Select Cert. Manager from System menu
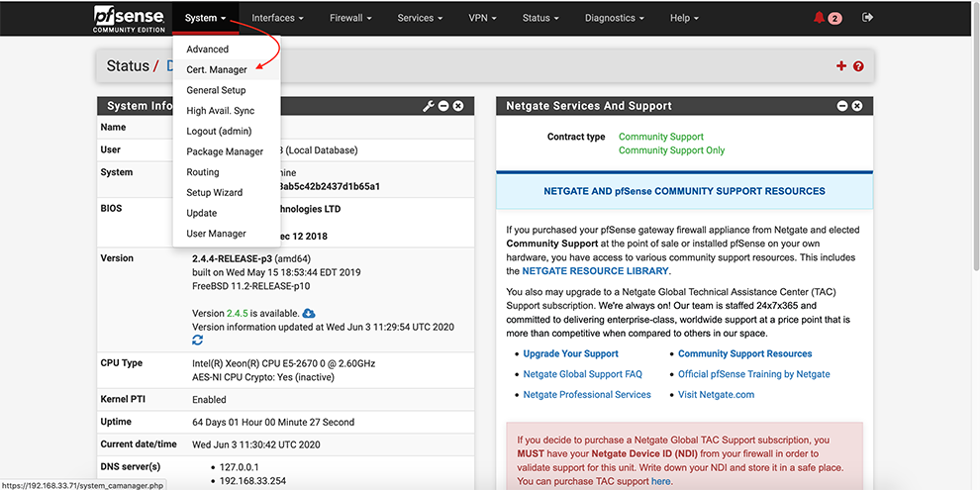 click(x=217, y=69)
